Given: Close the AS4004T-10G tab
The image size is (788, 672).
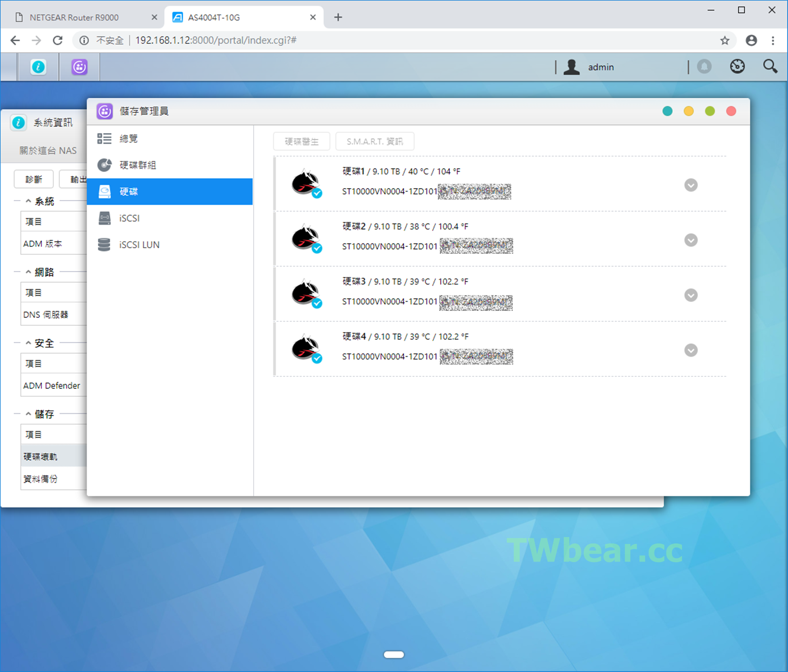Looking at the screenshot, I should (x=313, y=17).
